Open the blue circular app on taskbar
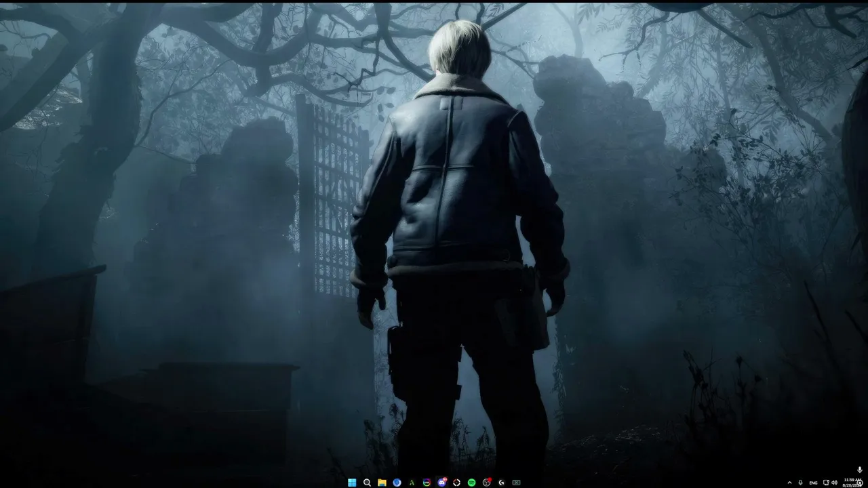Viewport: 868px width, 488px height. pyautogui.click(x=397, y=483)
